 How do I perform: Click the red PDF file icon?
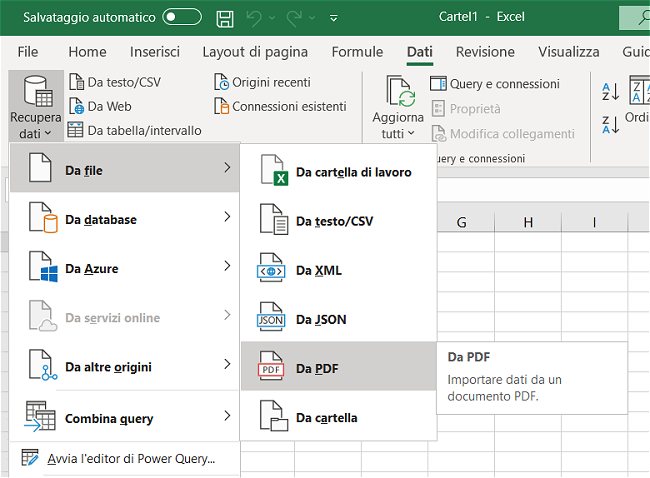(x=271, y=366)
